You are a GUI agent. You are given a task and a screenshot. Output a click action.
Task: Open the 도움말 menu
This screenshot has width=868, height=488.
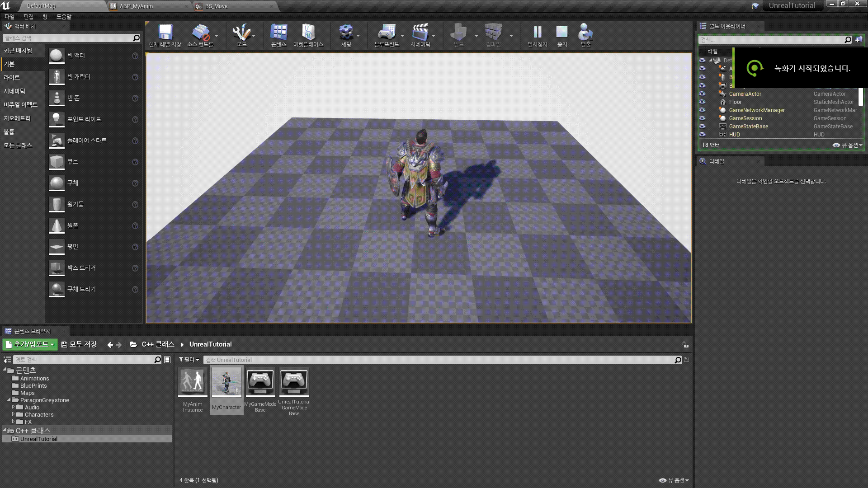click(64, 17)
